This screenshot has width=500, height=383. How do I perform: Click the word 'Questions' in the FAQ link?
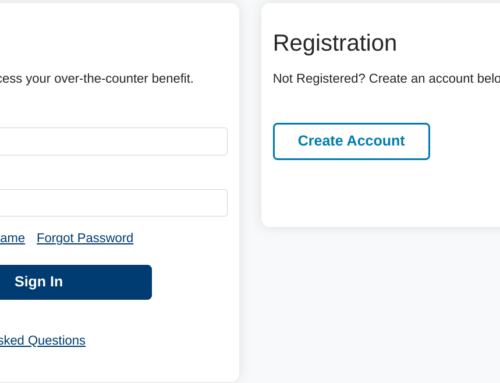point(57,341)
